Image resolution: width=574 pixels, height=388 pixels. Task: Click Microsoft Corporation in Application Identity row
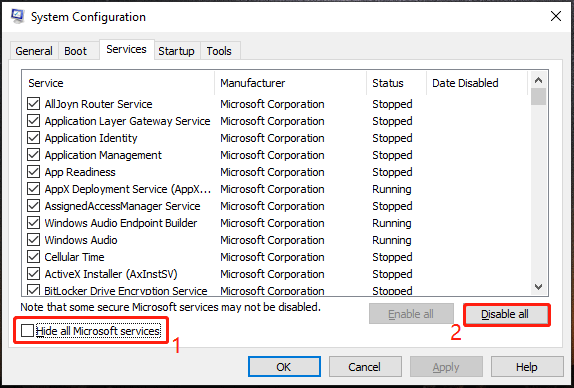pyautogui.click(x=272, y=138)
